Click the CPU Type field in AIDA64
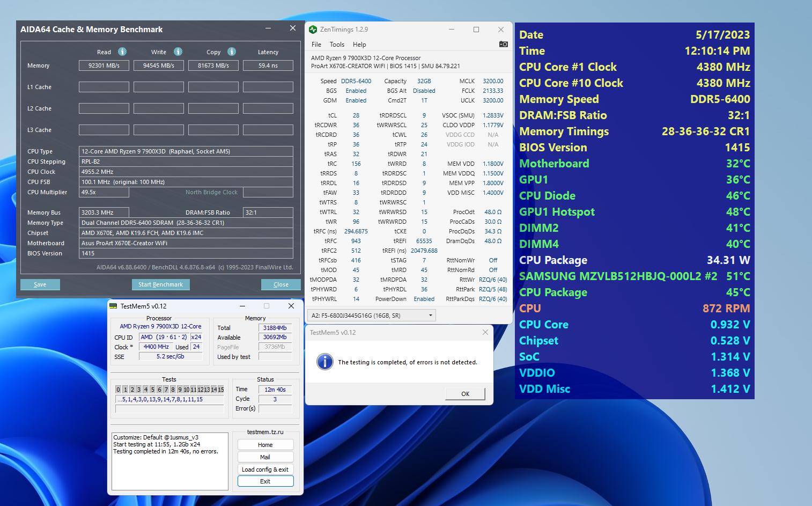The image size is (812, 506). pyautogui.click(x=186, y=151)
